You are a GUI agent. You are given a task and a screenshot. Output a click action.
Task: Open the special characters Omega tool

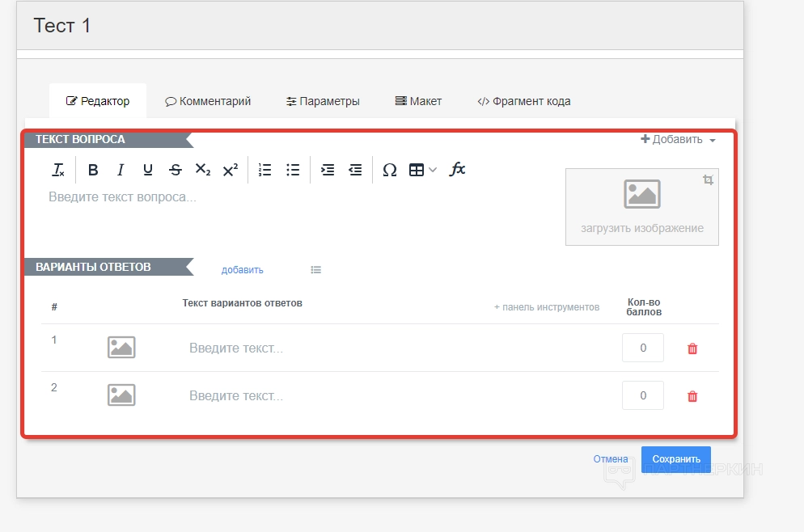[x=389, y=170]
